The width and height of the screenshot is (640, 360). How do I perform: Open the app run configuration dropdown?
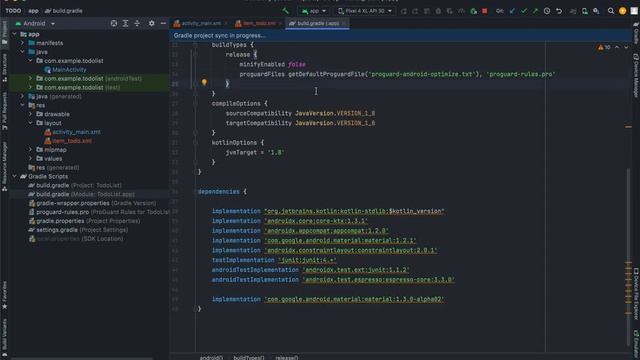point(313,11)
